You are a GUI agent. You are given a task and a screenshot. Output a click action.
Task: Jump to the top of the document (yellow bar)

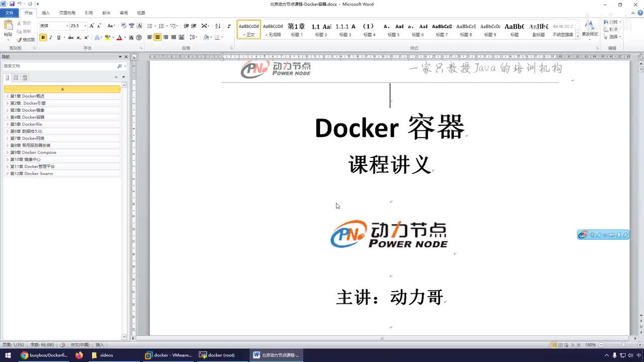[62, 89]
